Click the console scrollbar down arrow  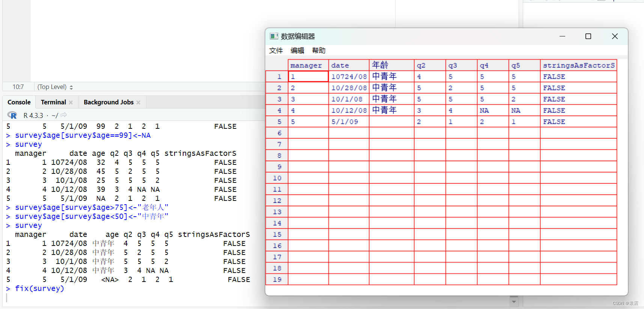[x=514, y=301]
